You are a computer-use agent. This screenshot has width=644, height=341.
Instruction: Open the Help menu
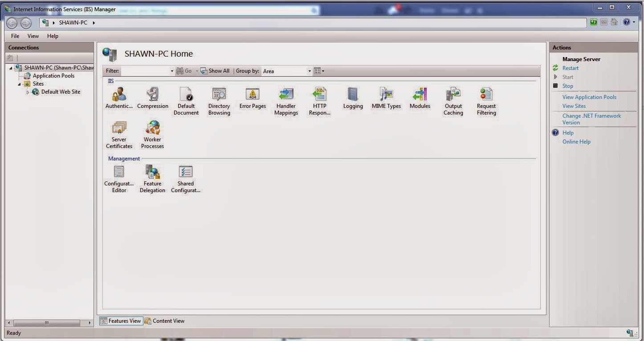[x=53, y=36]
